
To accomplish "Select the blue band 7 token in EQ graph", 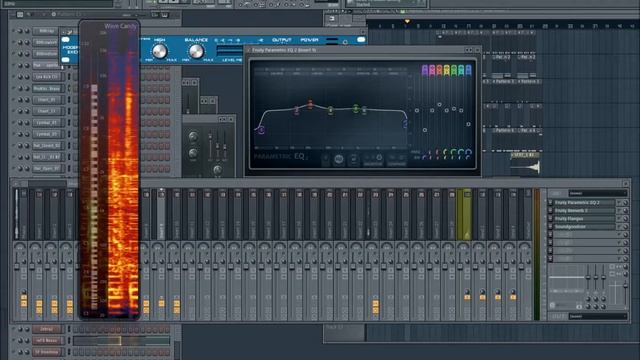I will pos(405,124).
